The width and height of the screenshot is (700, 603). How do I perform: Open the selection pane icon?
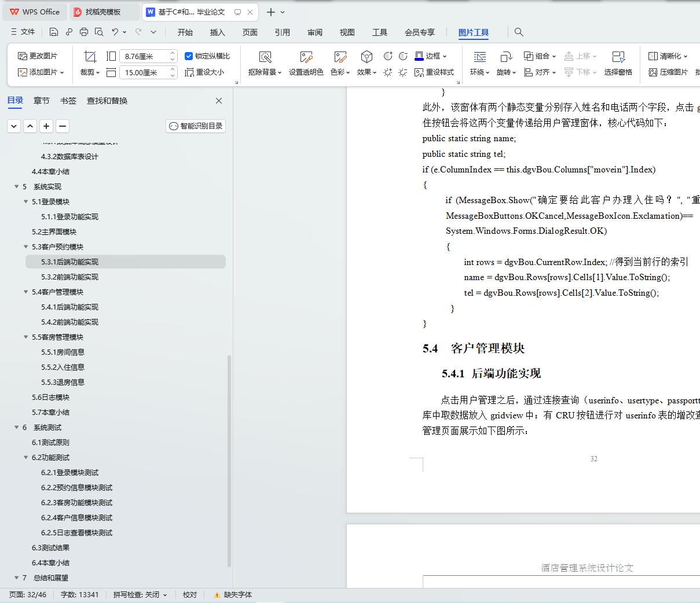tap(618, 57)
